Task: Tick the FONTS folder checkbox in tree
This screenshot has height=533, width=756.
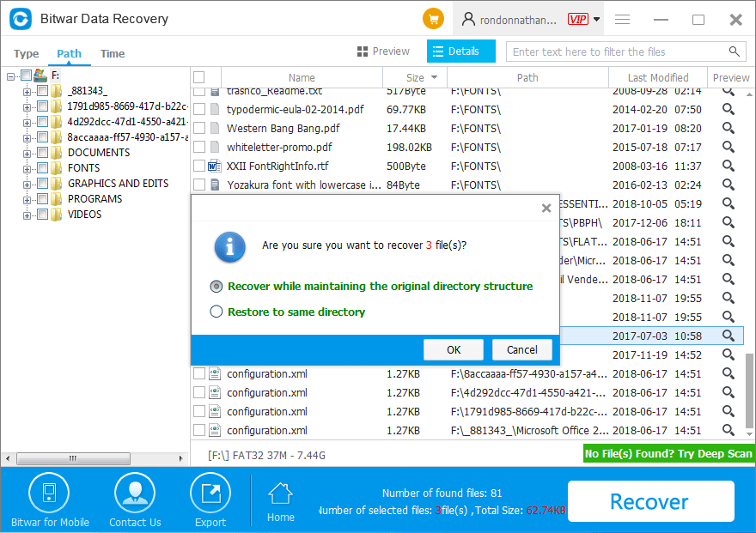Action: [42, 167]
